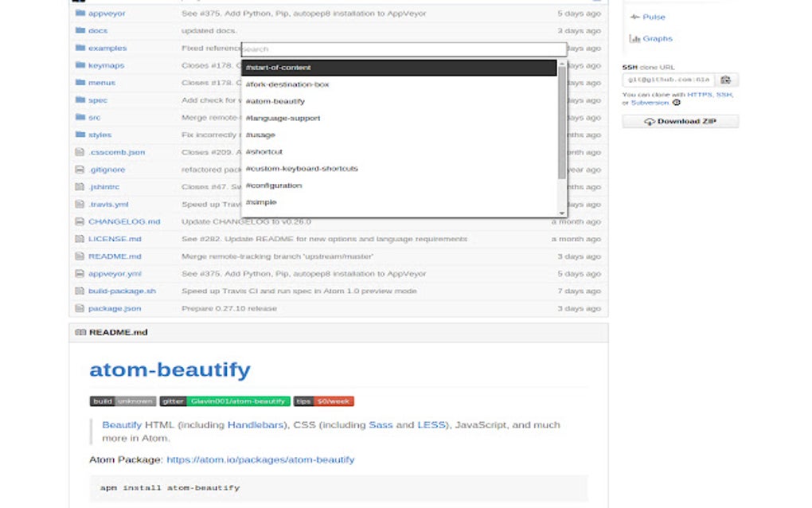Click 'Update CHANGELOG to v0.26.0' commit message
The height and width of the screenshot is (508, 812).
click(246, 221)
